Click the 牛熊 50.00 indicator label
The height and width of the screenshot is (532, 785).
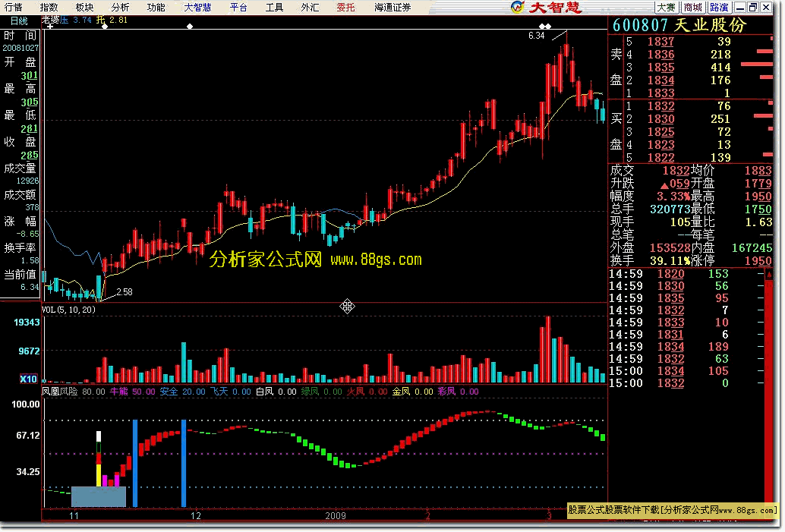[x=132, y=392]
